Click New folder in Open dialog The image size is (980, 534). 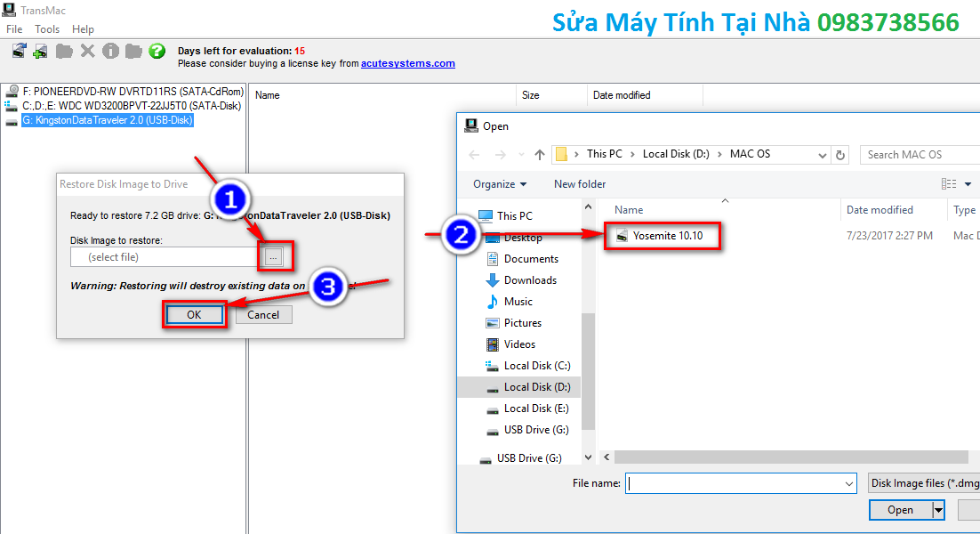[x=580, y=184]
